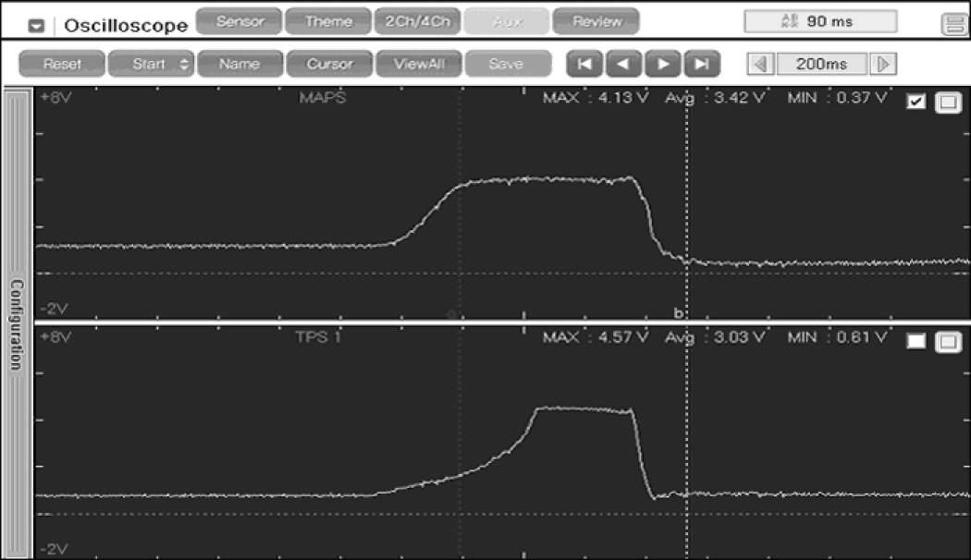Uncheck the MAPS channel checkbox
Viewport: 971px width, 560px height.
pos(916,103)
